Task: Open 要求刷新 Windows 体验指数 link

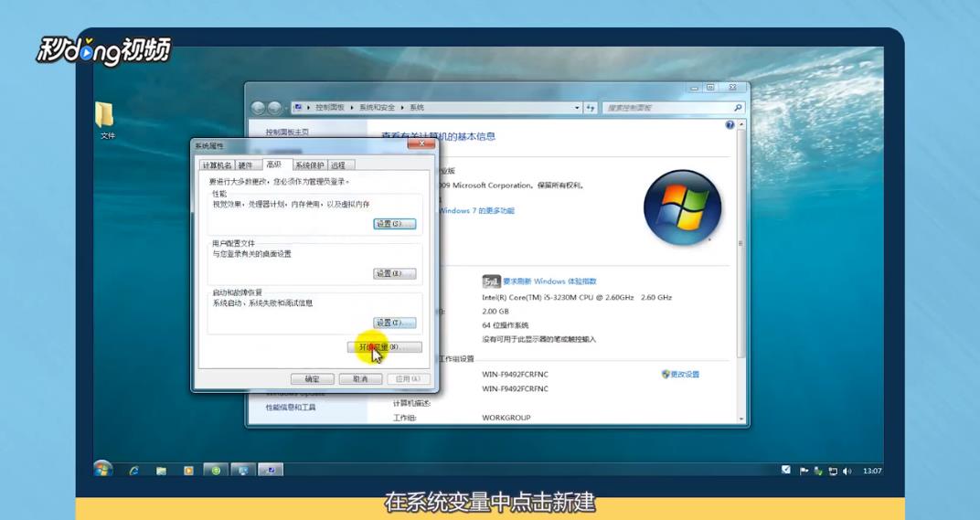Action: coord(549,281)
